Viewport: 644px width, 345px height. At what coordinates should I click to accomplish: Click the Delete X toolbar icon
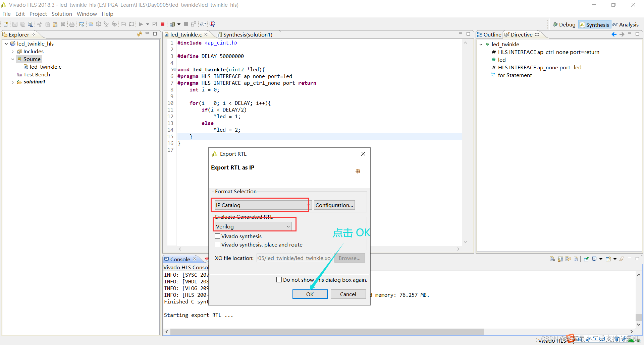63,24
